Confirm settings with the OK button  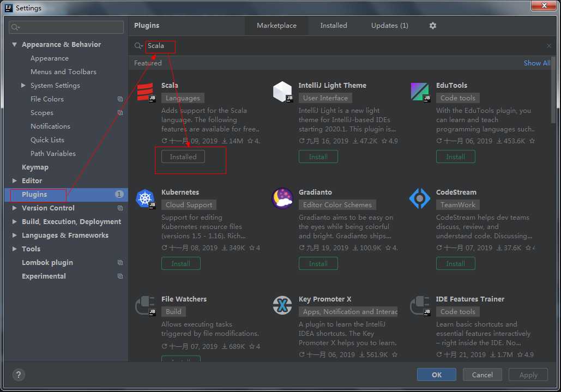pyautogui.click(x=437, y=375)
